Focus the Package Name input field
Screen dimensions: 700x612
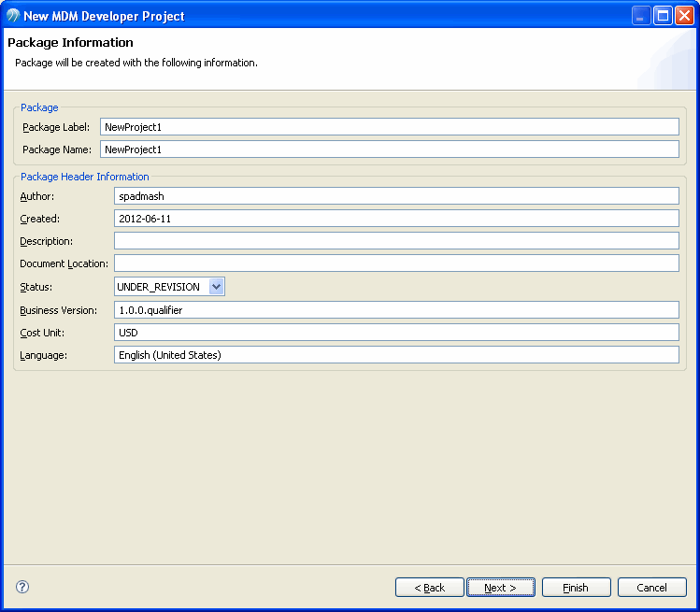[x=390, y=149]
